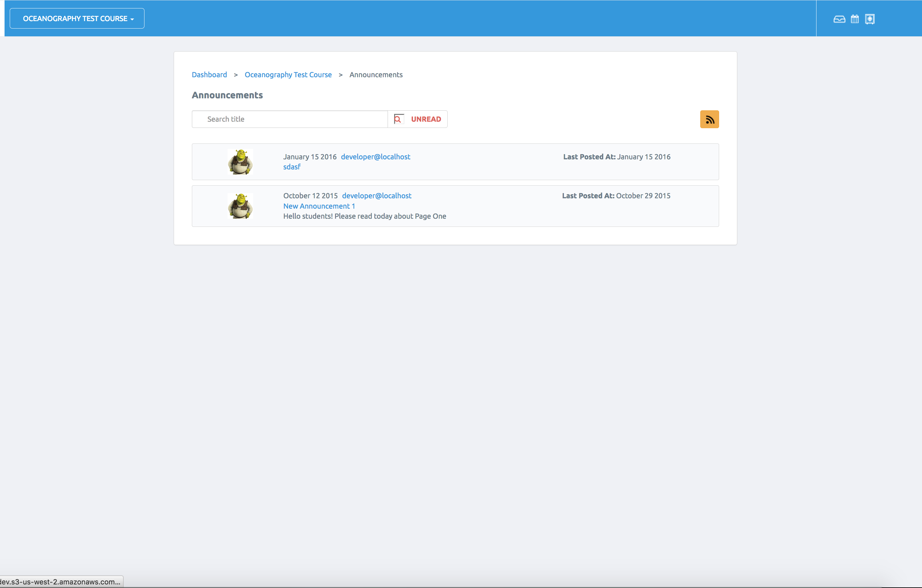The image size is (922, 588).
Task: Click the Announcements page heading
Action: [x=227, y=95]
